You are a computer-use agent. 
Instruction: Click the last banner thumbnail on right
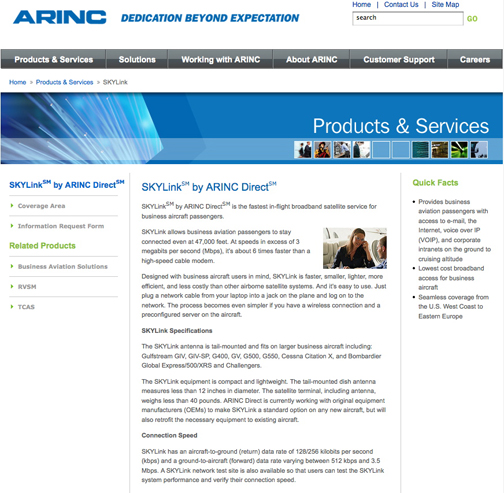pos(479,150)
